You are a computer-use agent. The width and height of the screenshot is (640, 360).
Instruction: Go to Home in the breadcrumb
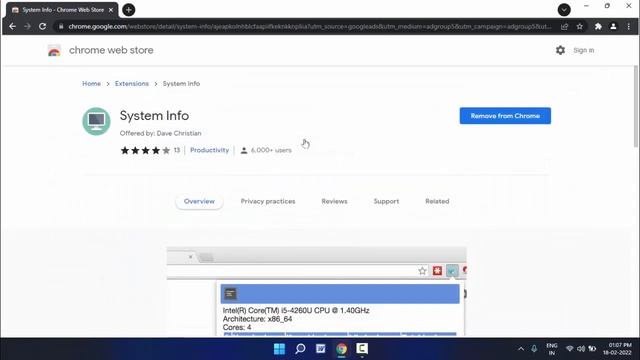pyautogui.click(x=91, y=84)
